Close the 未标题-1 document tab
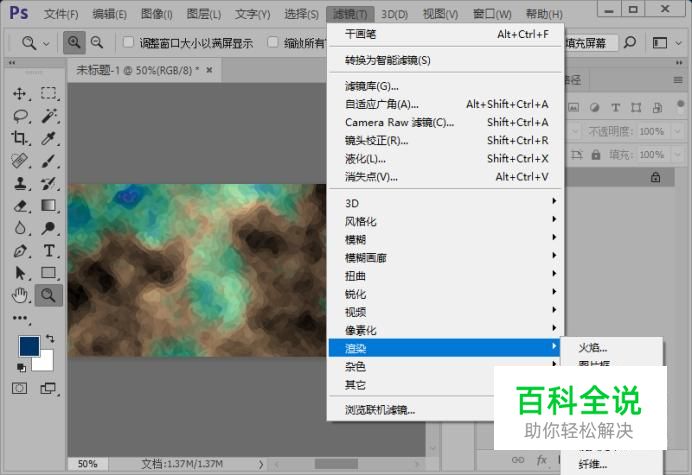 (x=210, y=70)
